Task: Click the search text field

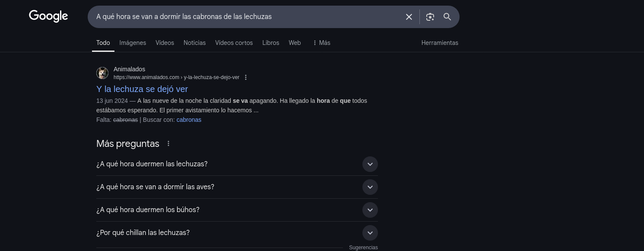Action: tap(247, 17)
